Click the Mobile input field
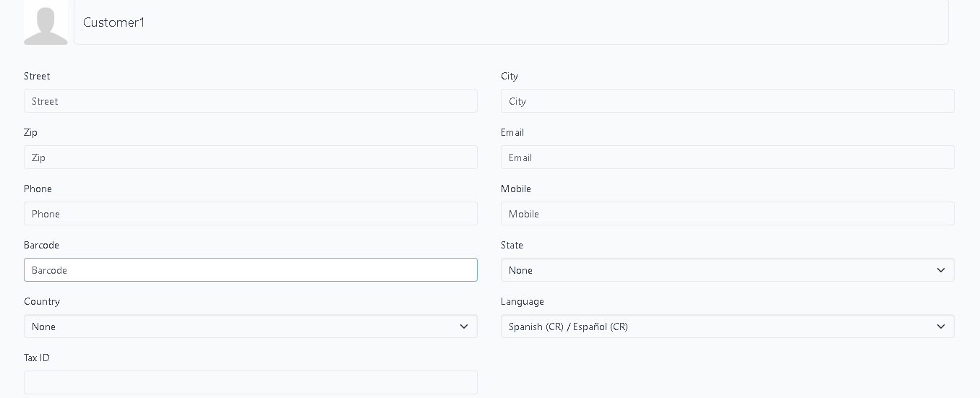This screenshot has width=980, height=398. pyautogui.click(x=727, y=214)
